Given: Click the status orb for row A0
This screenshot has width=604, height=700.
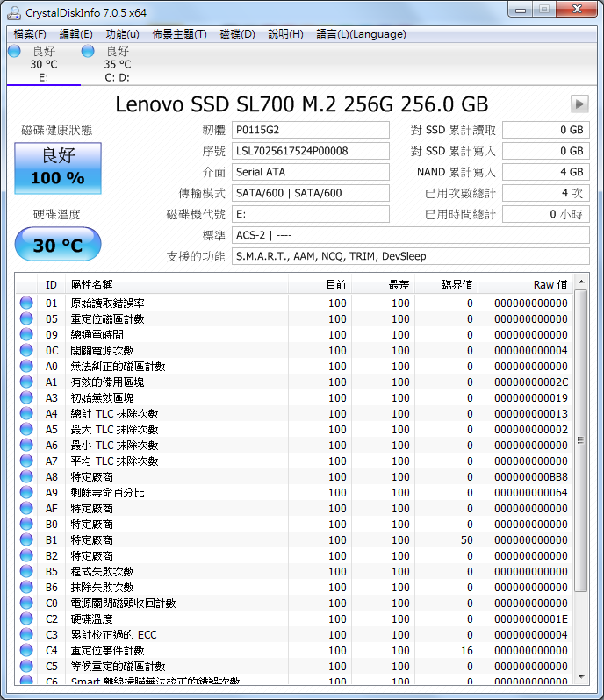Looking at the screenshot, I should (x=26, y=366).
